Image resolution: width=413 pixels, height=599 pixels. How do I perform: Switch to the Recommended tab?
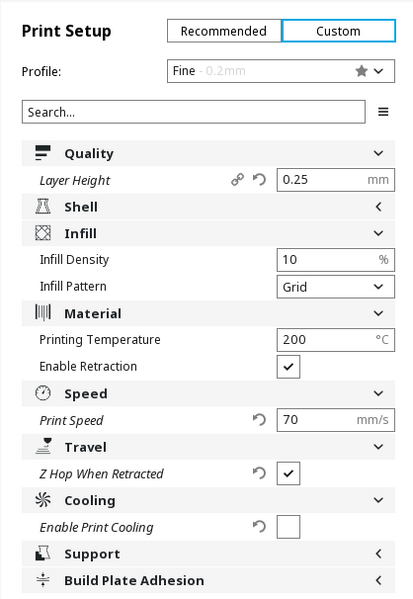(224, 31)
